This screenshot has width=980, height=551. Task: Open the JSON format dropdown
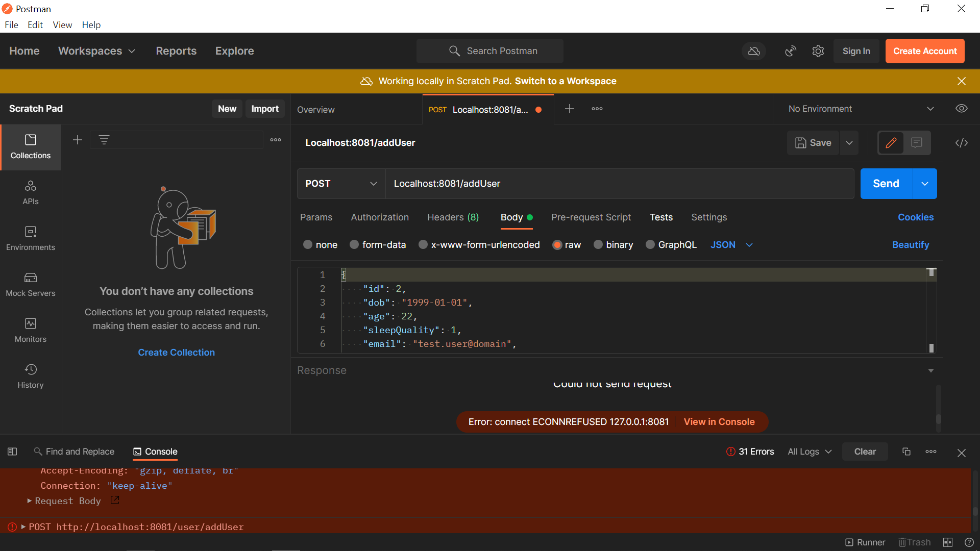732,245
